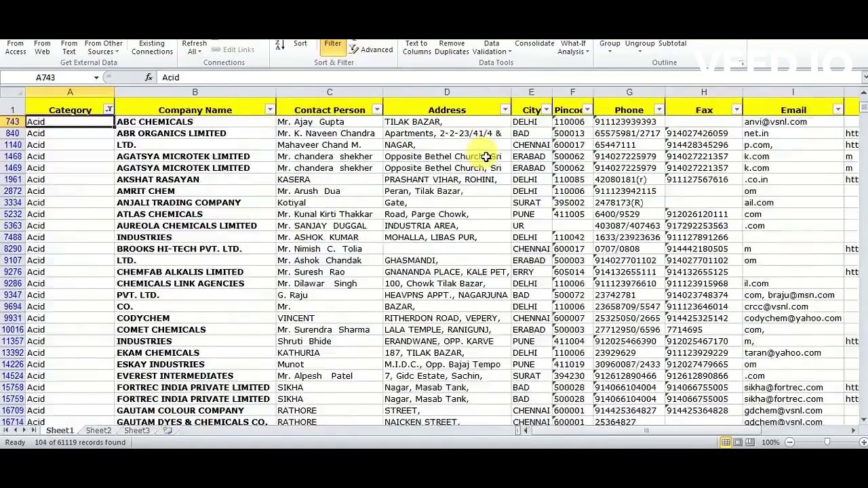Click the Group button

click(x=610, y=46)
